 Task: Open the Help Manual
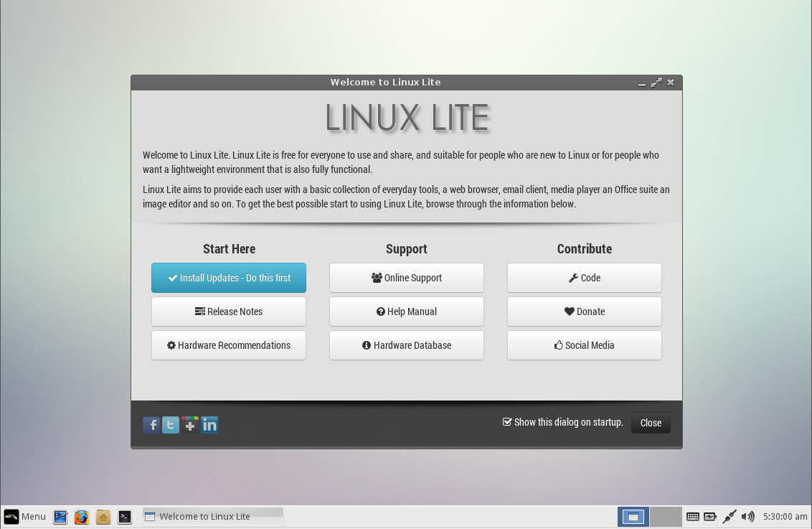click(x=407, y=312)
